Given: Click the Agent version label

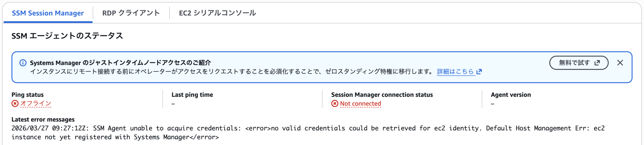Looking at the screenshot, I should tap(511, 95).
